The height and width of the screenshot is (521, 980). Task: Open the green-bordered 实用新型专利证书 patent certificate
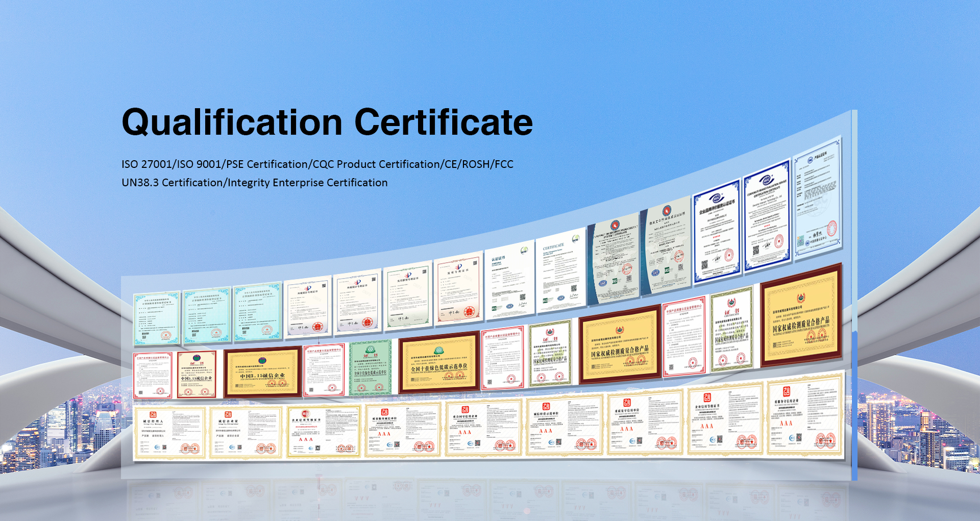click(x=407, y=297)
